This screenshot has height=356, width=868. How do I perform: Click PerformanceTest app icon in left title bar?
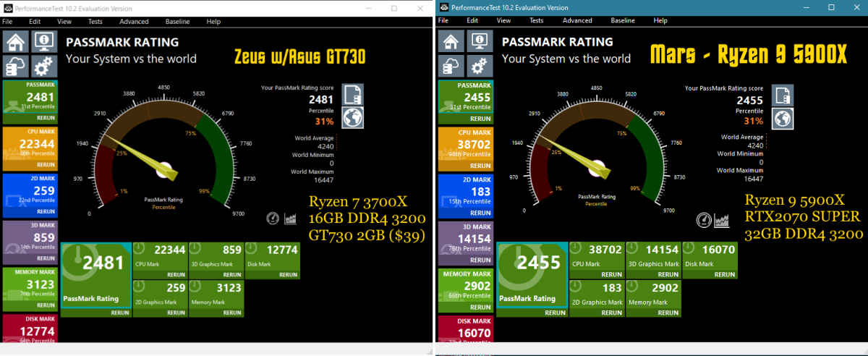point(8,7)
